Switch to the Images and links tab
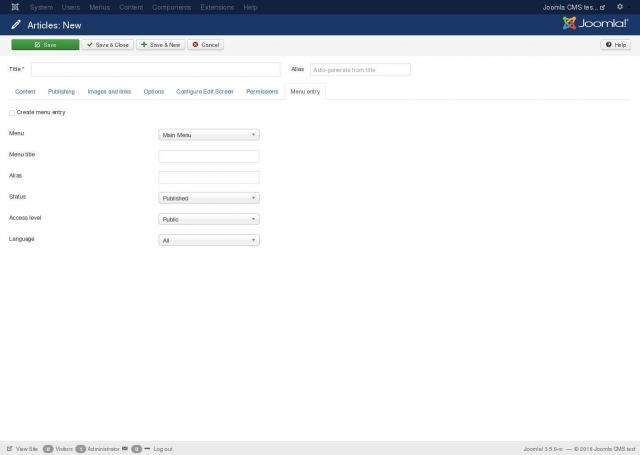Screen dimensions: 640x455 109,91
